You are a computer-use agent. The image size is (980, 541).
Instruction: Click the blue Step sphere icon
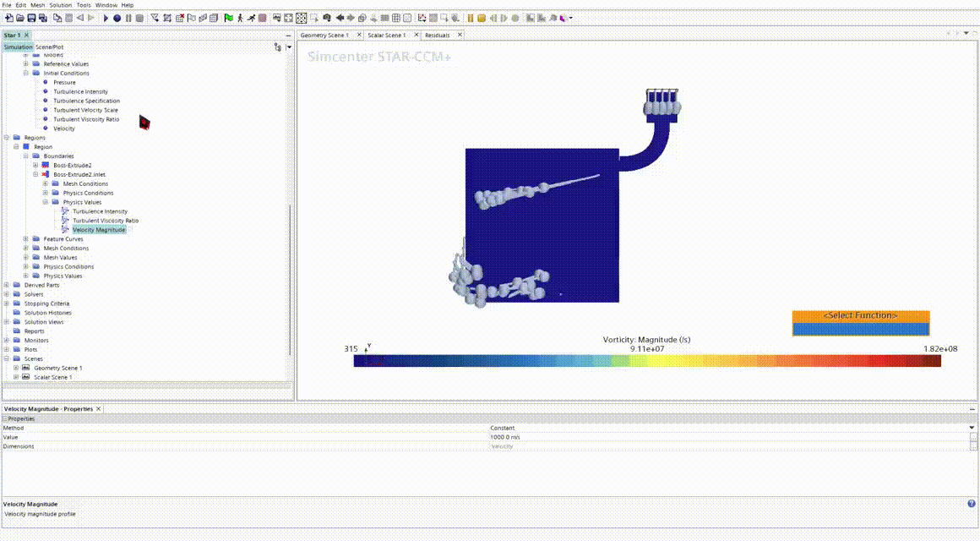tap(117, 18)
